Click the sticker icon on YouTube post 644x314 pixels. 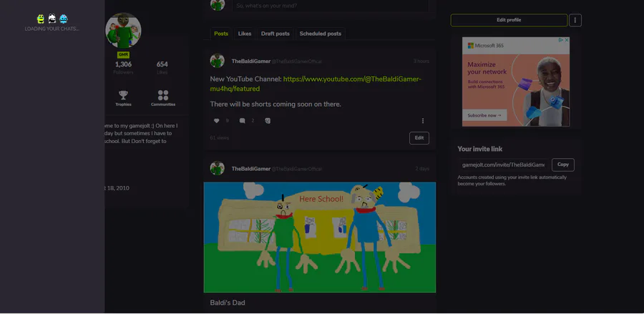(268, 121)
